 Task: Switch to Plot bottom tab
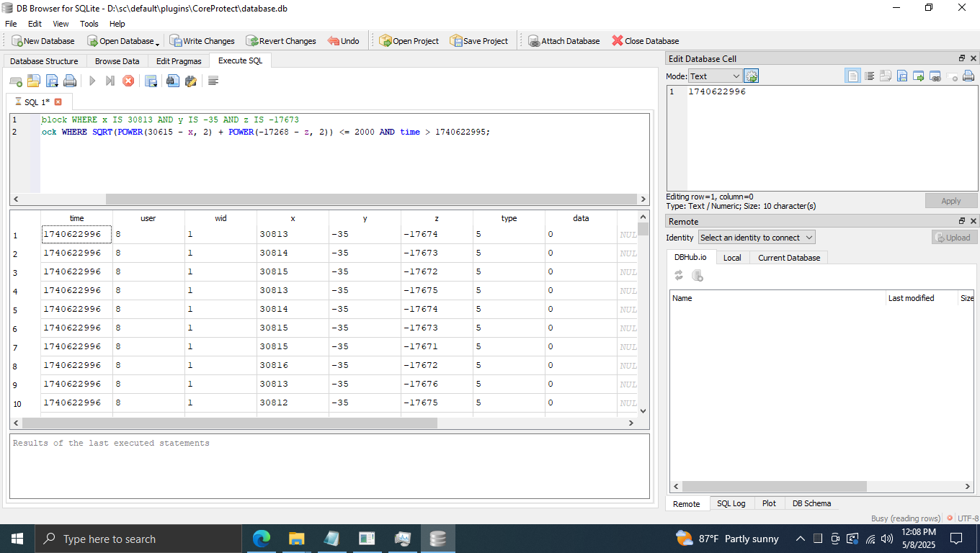(769, 503)
